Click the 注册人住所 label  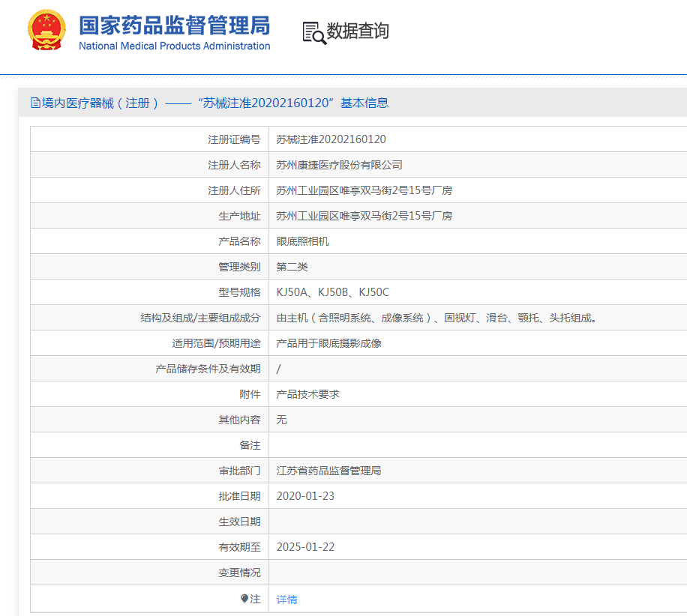click(x=234, y=190)
